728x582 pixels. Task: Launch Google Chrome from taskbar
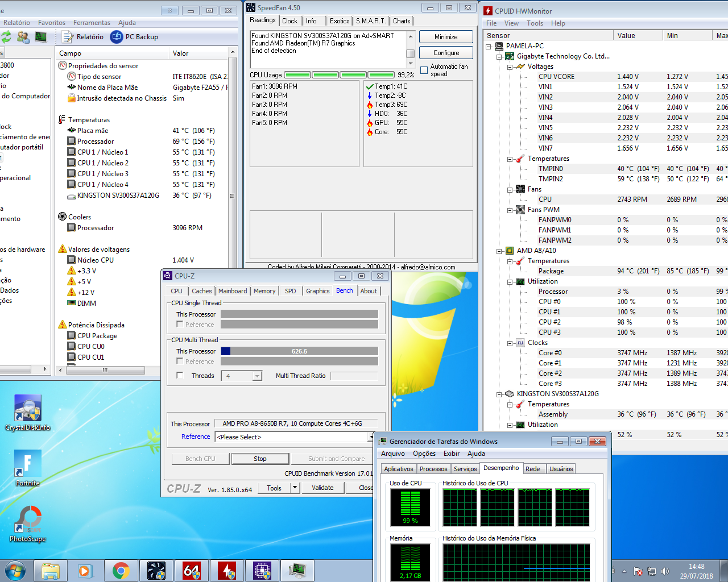(x=121, y=571)
